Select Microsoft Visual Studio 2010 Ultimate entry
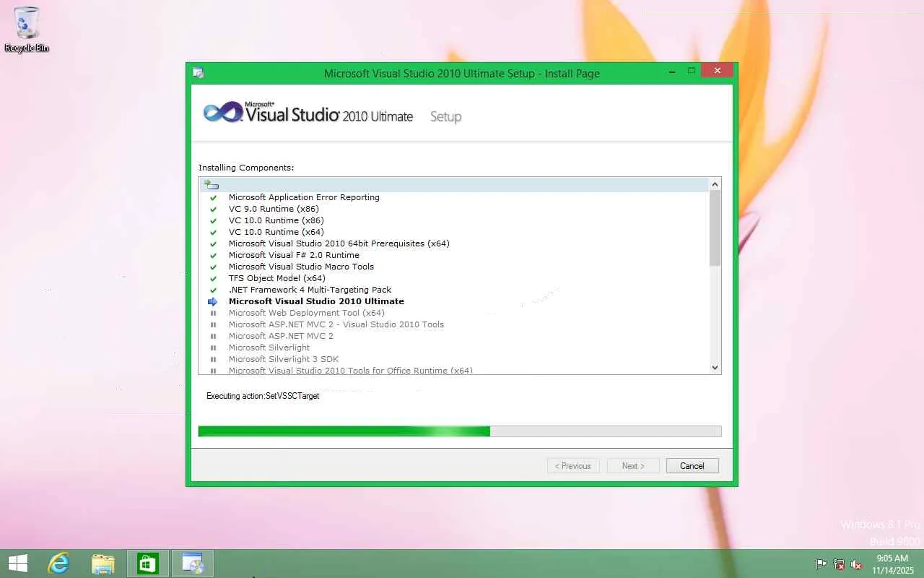Image resolution: width=924 pixels, height=578 pixels. [316, 301]
